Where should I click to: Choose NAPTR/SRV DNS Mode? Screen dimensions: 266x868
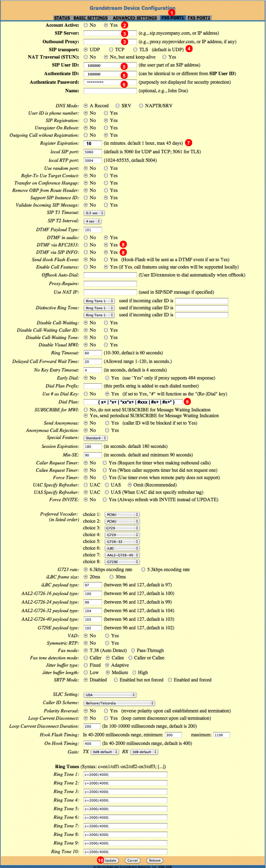point(141,106)
